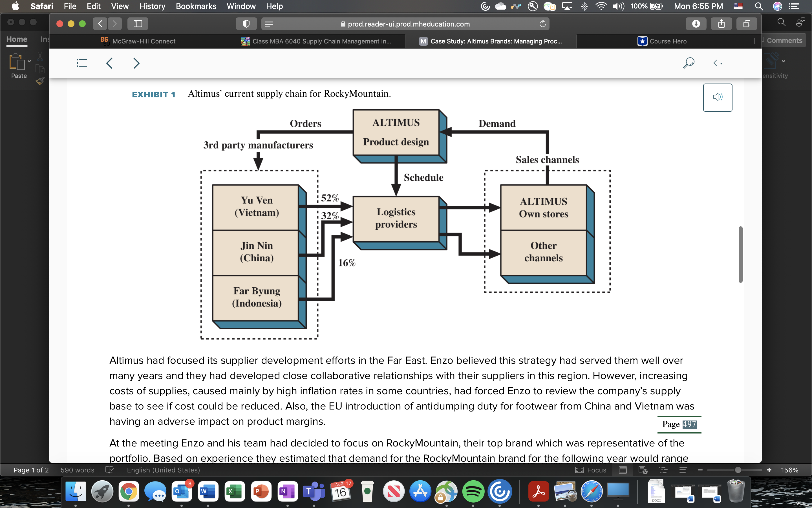This screenshot has width=812, height=508.
Task: Click English (United States) language
Action: click(x=164, y=470)
